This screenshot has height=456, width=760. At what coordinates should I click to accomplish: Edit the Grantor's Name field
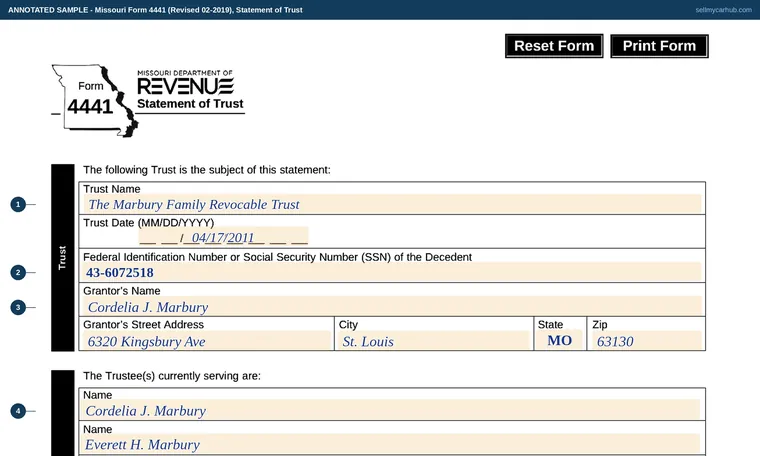pos(392,307)
